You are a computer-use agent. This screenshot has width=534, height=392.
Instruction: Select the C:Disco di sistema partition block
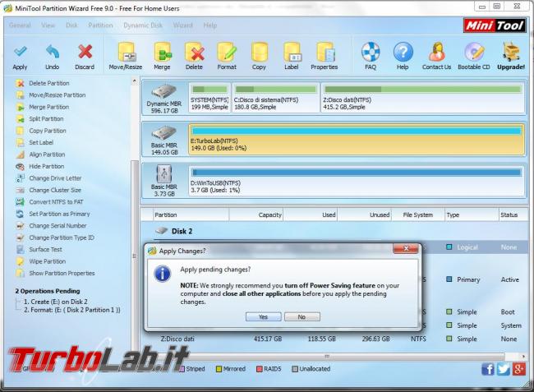[x=276, y=98]
